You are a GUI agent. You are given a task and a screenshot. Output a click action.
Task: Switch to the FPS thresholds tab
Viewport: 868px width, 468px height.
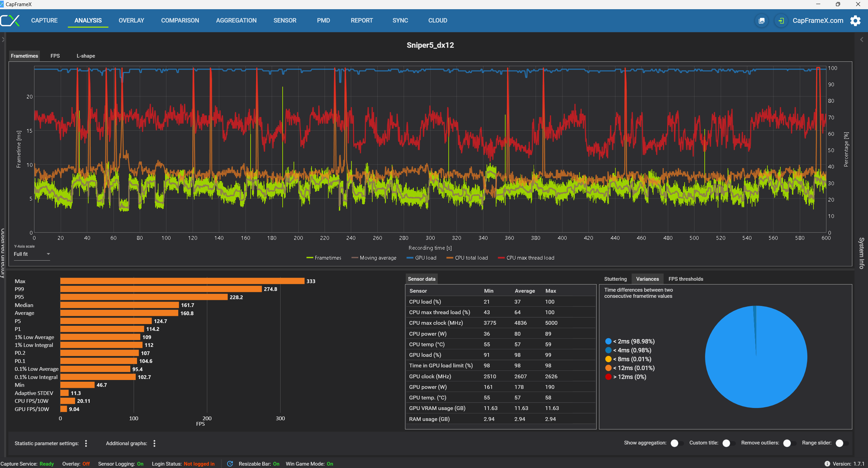click(x=685, y=279)
